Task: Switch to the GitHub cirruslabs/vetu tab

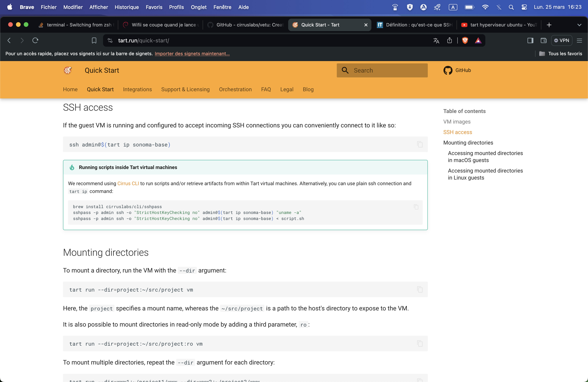Action: pyautogui.click(x=246, y=25)
